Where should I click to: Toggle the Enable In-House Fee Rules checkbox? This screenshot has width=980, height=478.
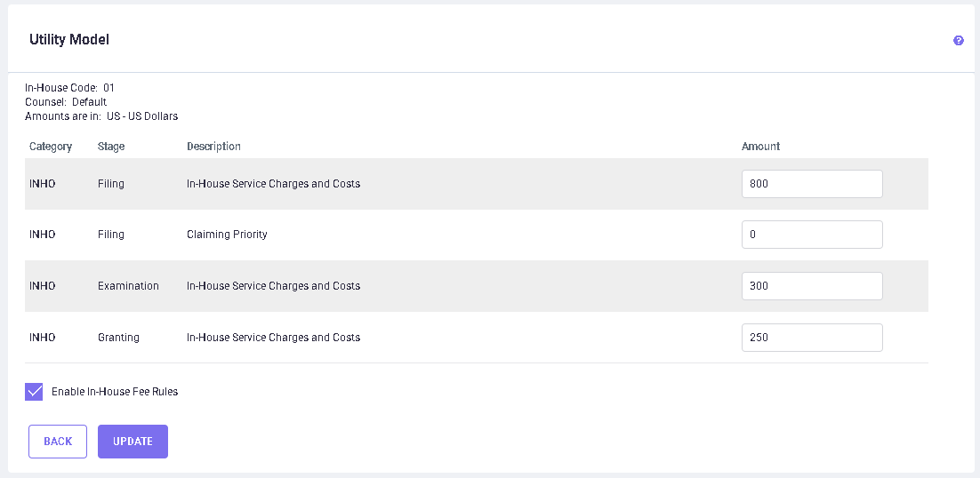[35, 392]
